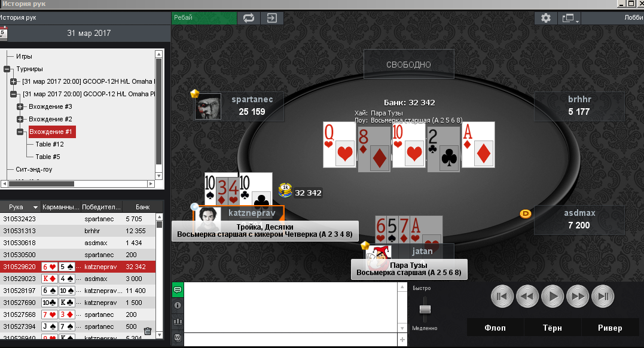Jump to the Флоп street
Viewport: 644px width, 348px height.
pyautogui.click(x=495, y=328)
